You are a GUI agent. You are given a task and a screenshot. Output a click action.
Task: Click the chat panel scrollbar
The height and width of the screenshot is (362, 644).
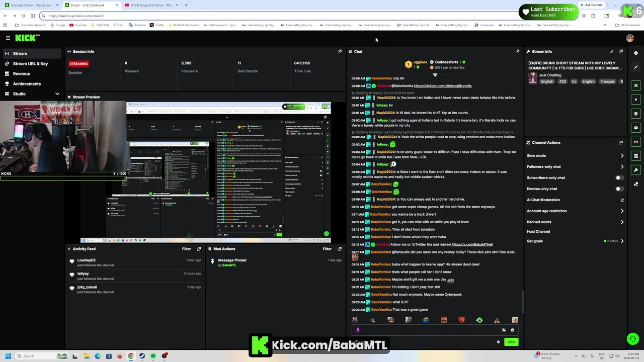click(522, 302)
